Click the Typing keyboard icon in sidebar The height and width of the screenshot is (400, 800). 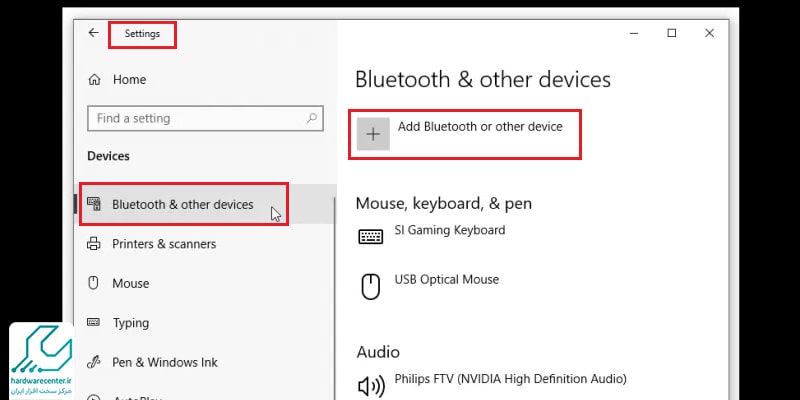(94, 322)
